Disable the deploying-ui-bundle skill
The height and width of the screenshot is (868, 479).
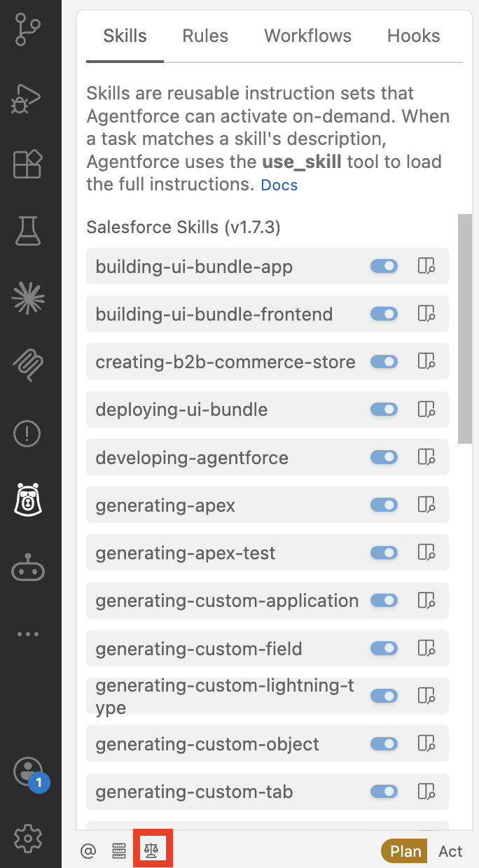(384, 409)
